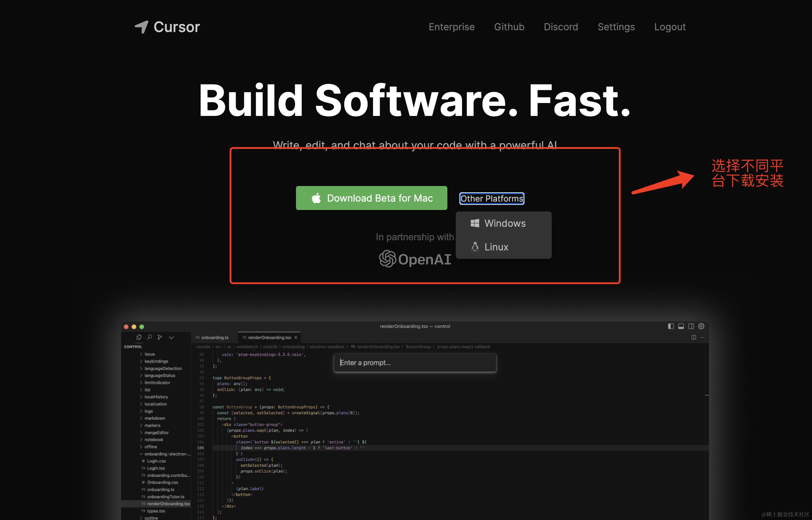Click the Enter a prompt input field
The height and width of the screenshot is (520, 812).
415,363
